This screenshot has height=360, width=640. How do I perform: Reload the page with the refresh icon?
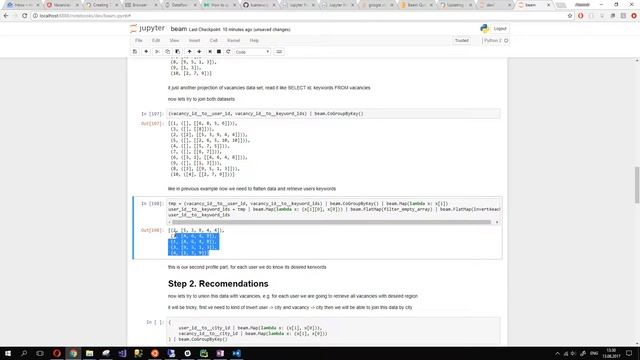click(24, 16)
